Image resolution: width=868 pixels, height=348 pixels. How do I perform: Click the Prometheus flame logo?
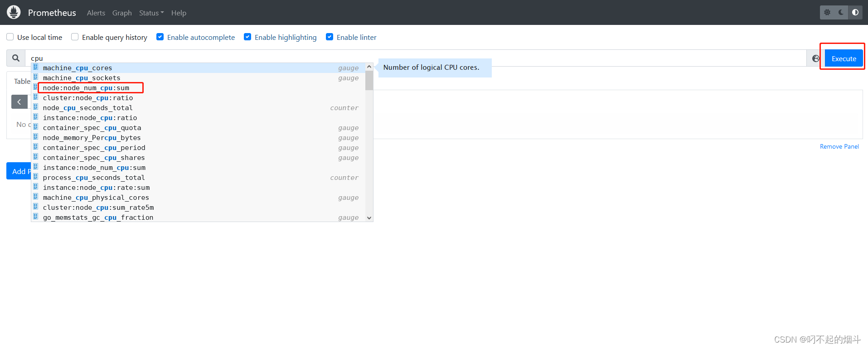pyautogui.click(x=14, y=12)
